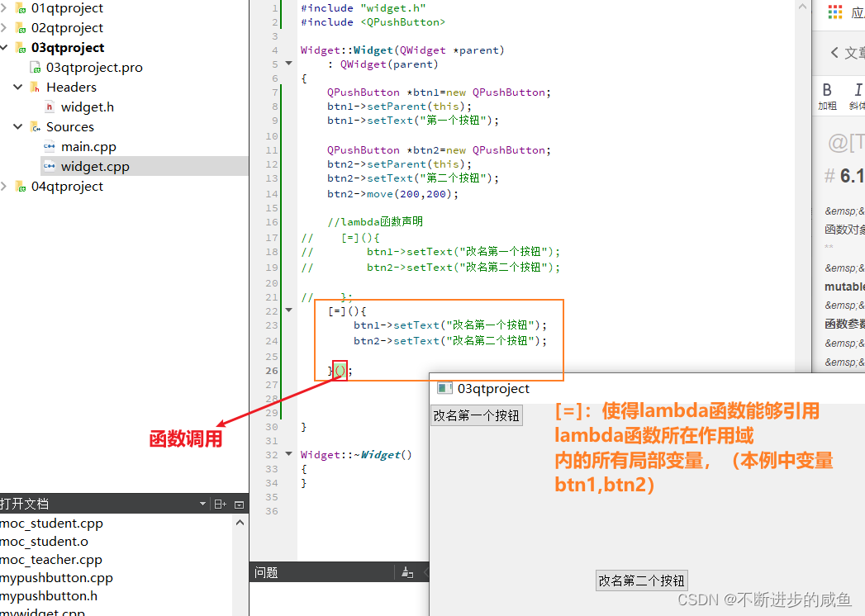Click the clear issues broom icon
Image resolution: width=865 pixels, height=616 pixels.
click(x=407, y=572)
